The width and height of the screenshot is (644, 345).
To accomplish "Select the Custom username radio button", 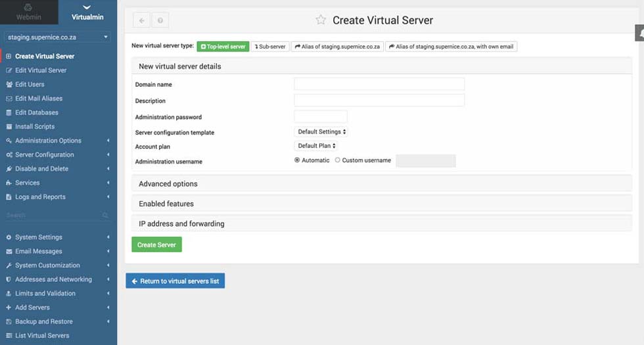I will [338, 160].
